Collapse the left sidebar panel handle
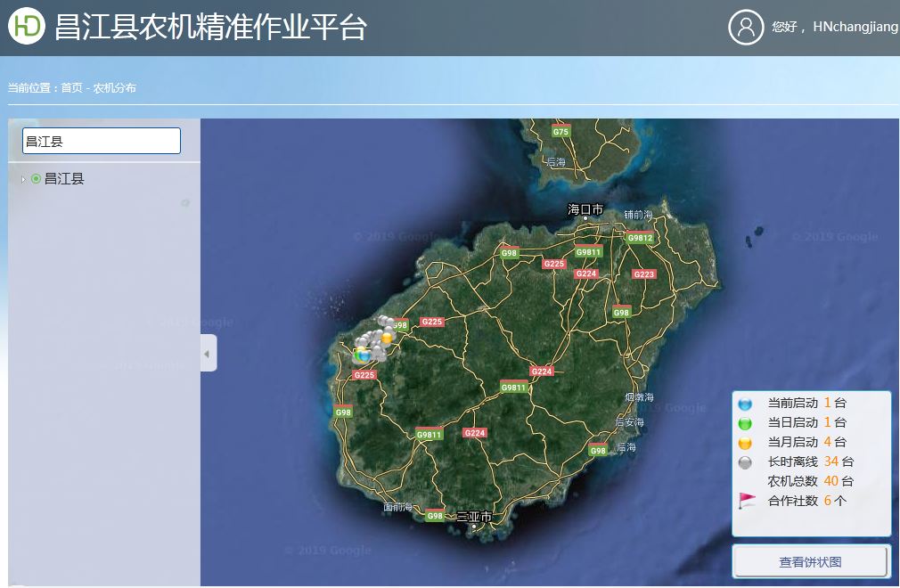Image resolution: width=900 pixels, height=588 pixels. coord(207,354)
